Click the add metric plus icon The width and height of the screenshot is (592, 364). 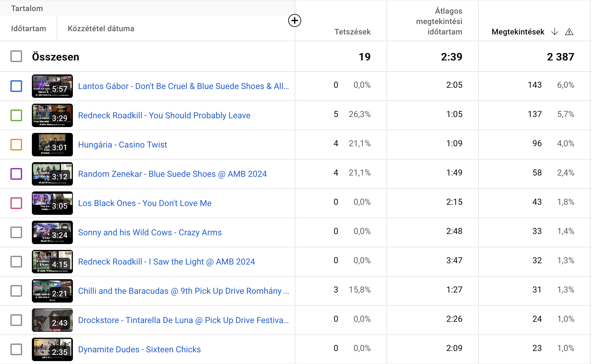(294, 21)
